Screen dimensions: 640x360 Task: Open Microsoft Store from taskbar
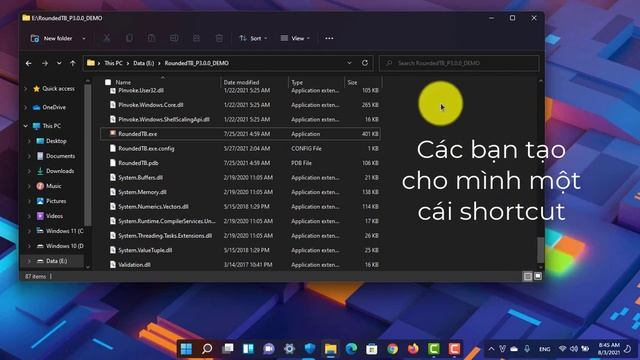(x=371, y=349)
